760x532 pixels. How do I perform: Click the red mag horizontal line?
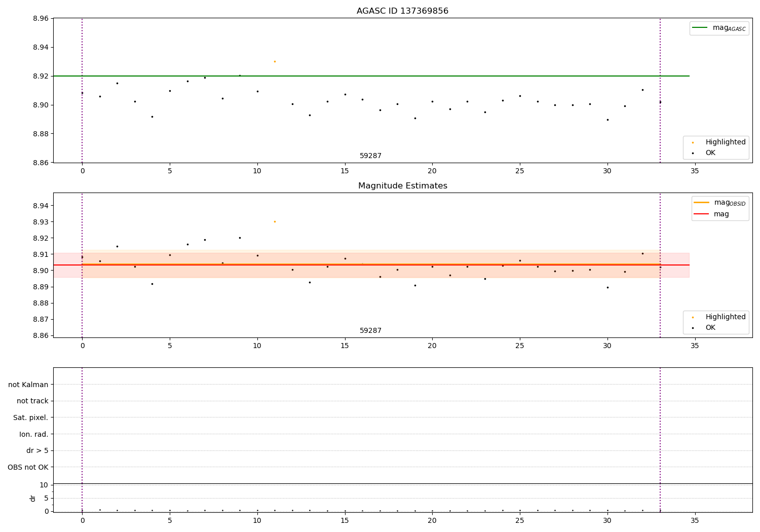pyautogui.click(x=371, y=265)
